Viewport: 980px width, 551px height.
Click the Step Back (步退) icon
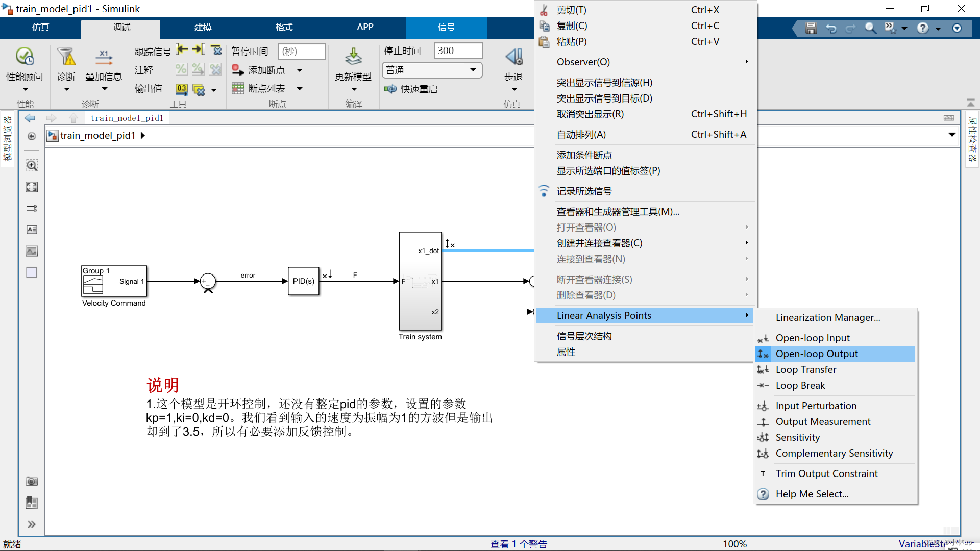[513, 57]
